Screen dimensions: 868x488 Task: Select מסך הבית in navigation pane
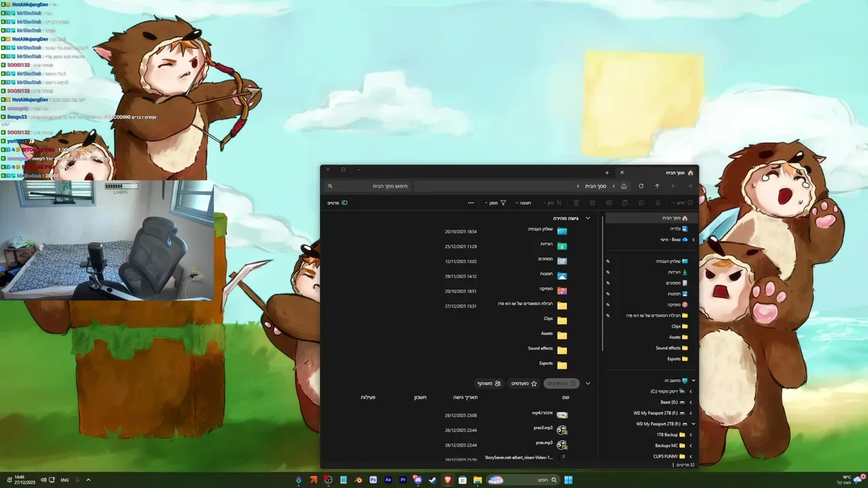pyautogui.click(x=650, y=218)
